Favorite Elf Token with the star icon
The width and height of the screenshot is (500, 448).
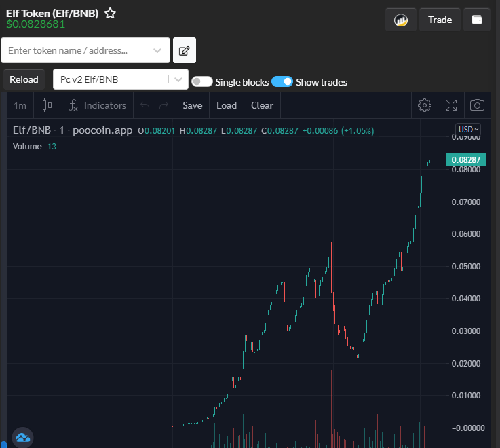pyautogui.click(x=110, y=14)
